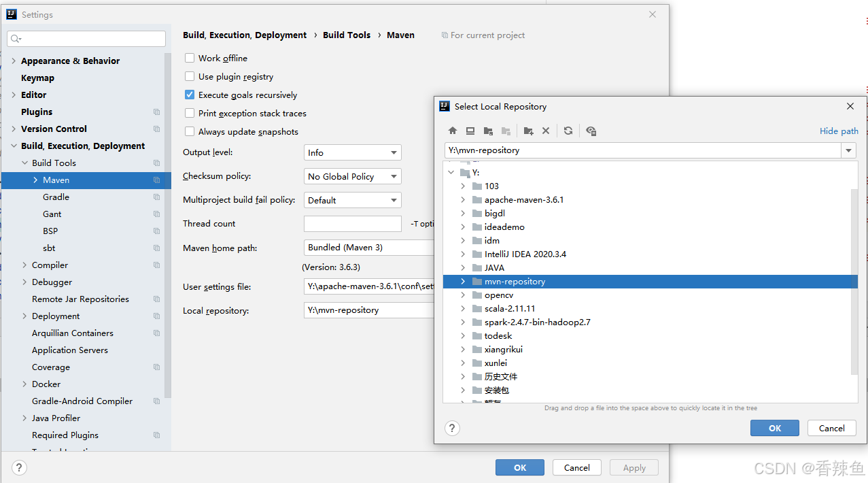Viewport: 868px width, 483px height.
Task: Click project-level icon beside Plugins
Action: 156,112
